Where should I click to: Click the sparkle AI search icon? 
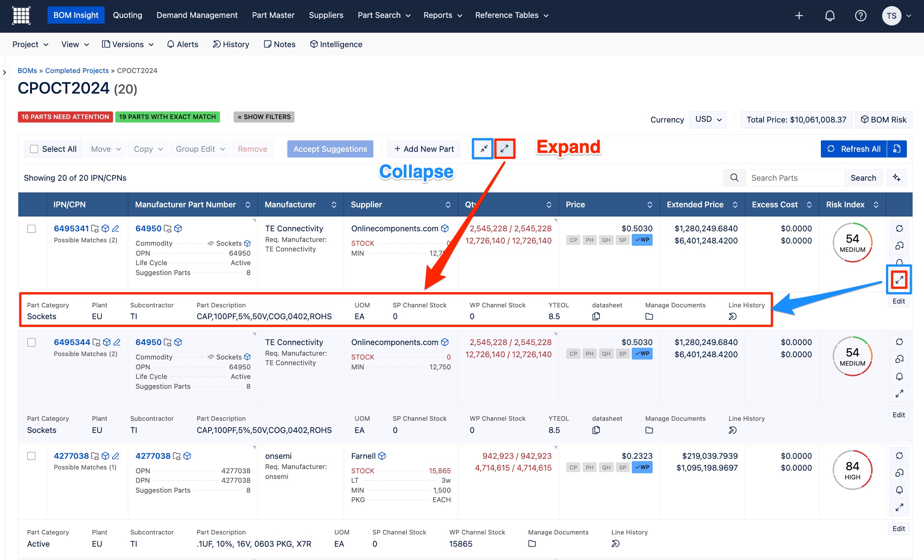point(897,178)
